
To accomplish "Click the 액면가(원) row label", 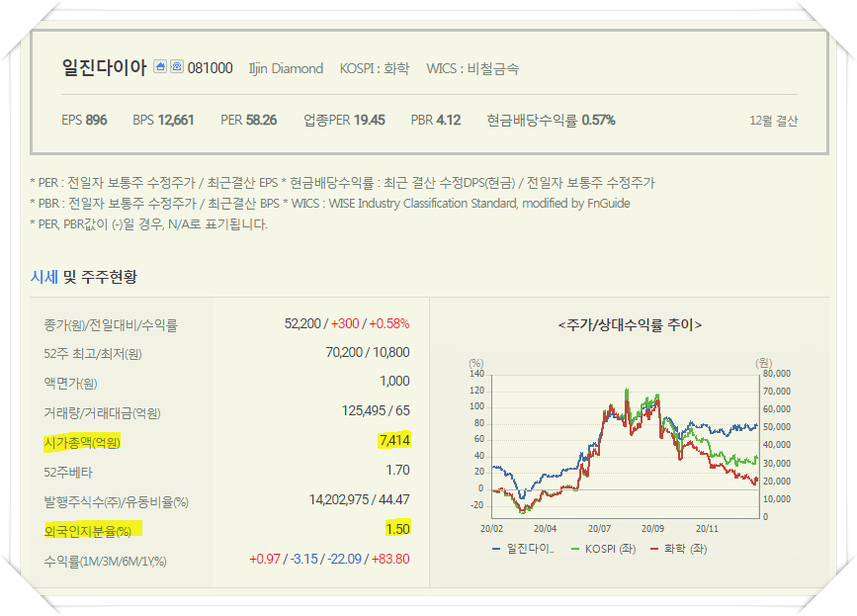I will [x=70, y=384].
